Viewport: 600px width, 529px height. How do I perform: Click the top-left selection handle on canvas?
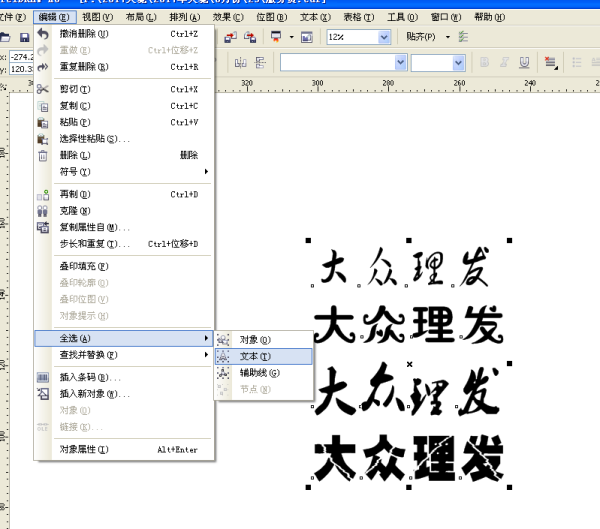pos(308,240)
